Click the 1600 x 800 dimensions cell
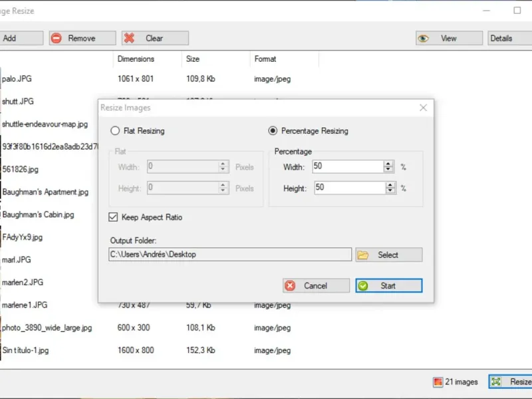Screen dimensions: 532x399 pos(136,350)
